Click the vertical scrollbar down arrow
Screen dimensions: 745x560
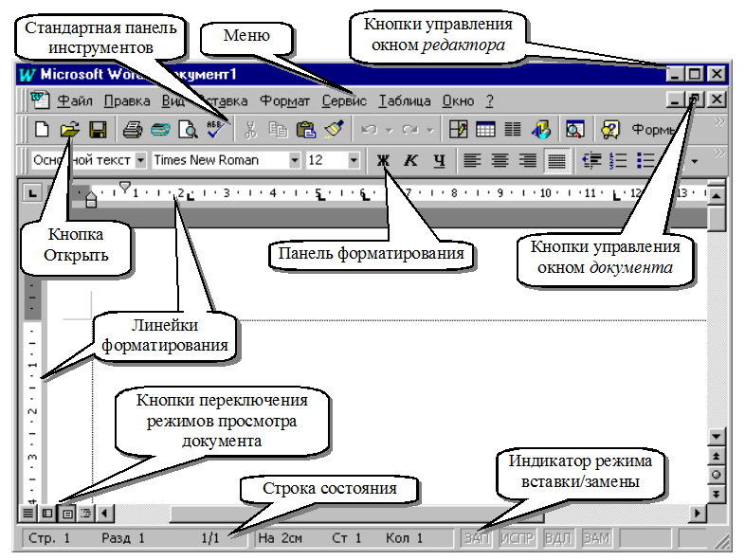click(x=716, y=436)
